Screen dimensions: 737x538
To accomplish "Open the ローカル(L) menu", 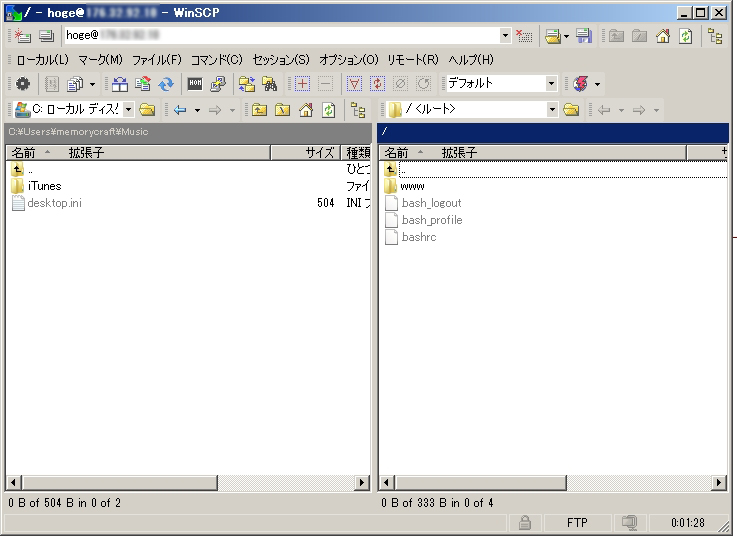I will click(x=42, y=60).
